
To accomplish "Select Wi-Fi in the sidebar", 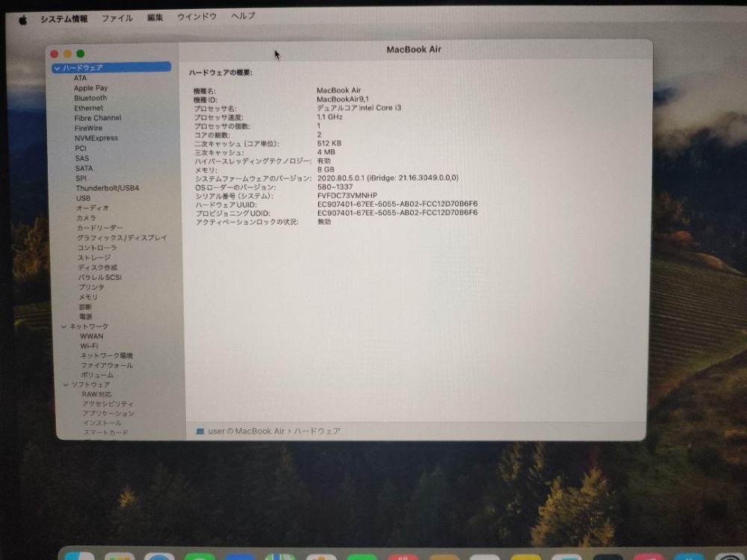I will click(x=89, y=346).
